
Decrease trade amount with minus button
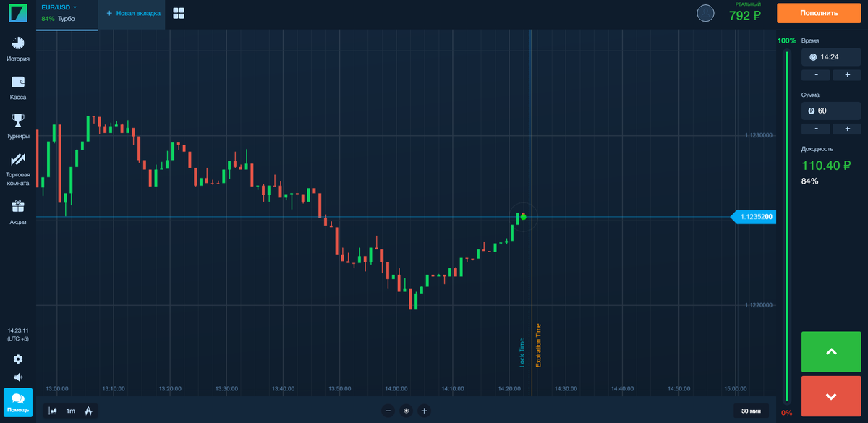point(816,129)
